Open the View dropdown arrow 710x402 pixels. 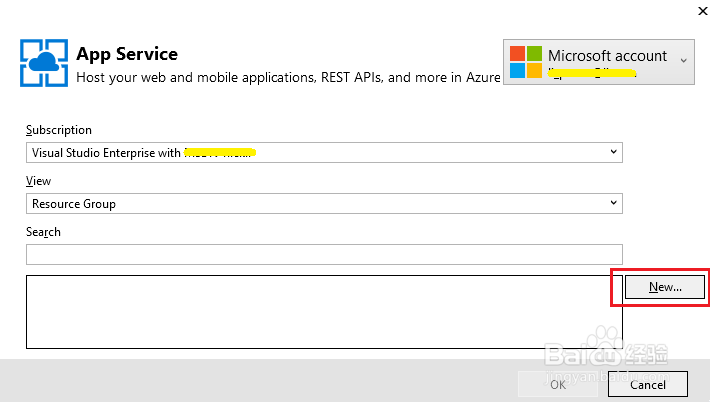click(613, 203)
